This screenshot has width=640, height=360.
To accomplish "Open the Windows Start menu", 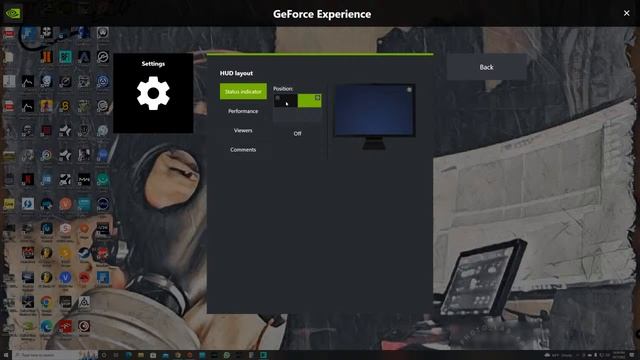I will point(6,355).
